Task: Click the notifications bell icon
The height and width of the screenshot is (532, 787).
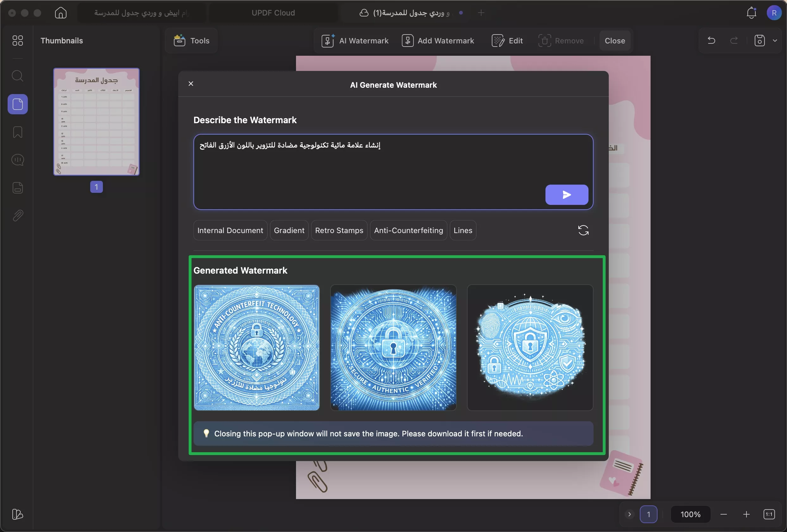Action: pyautogui.click(x=752, y=13)
